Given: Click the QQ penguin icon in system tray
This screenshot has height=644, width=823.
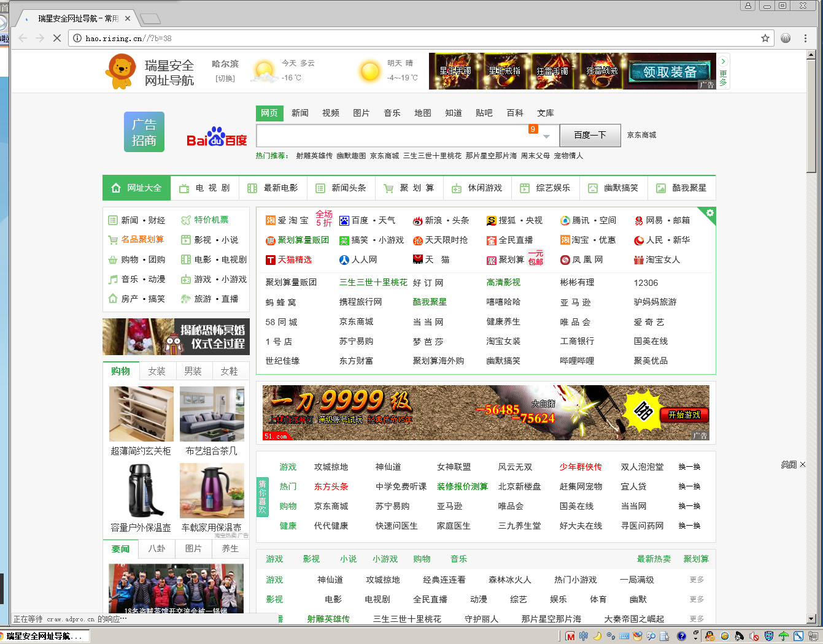Looking at the screenshot, I should coord(709,636).
